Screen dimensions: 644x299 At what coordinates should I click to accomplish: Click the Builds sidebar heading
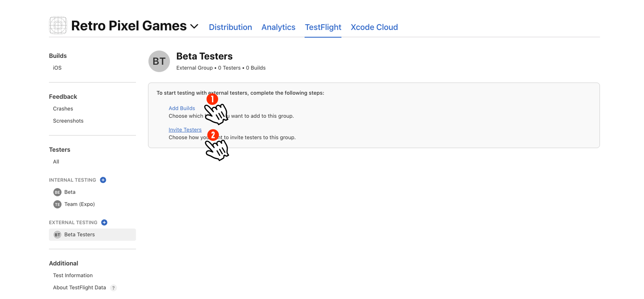point(58,56)
